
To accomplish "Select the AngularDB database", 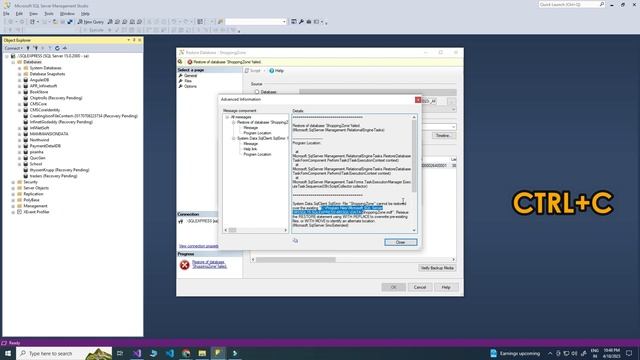I will click(39, 80).
